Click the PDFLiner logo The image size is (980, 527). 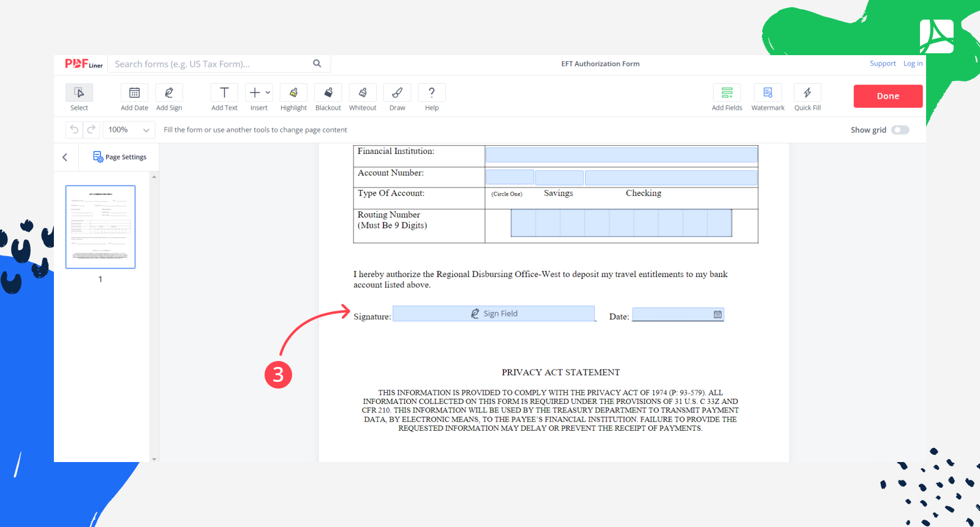pyautogui.click(x=84, y=64)
